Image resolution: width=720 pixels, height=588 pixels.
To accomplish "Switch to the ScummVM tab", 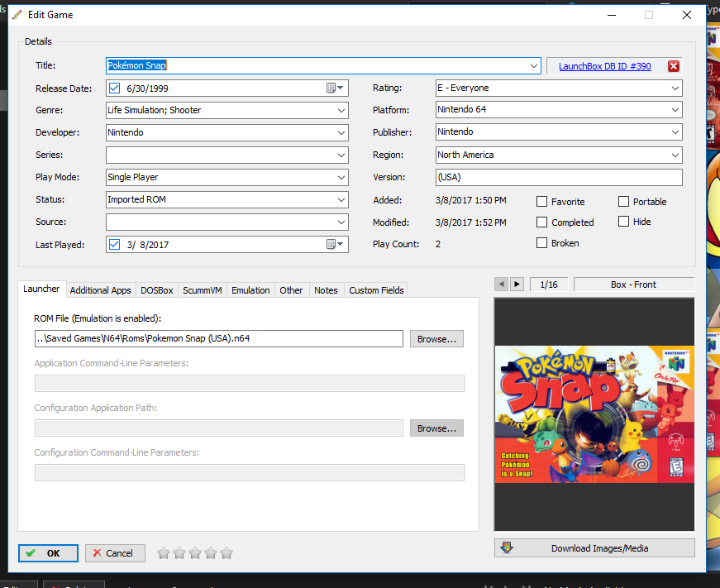I will 203,290.
